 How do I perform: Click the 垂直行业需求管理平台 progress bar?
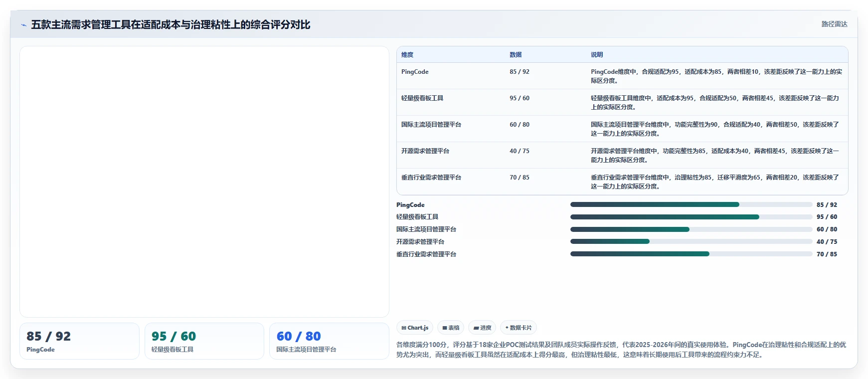click(x=692, y=254)
